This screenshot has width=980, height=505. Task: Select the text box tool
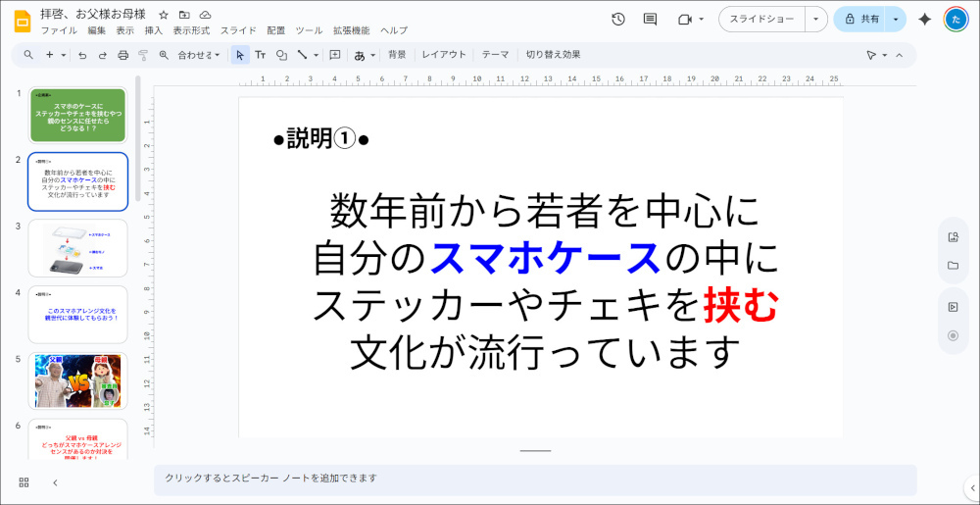click(261, 55)
